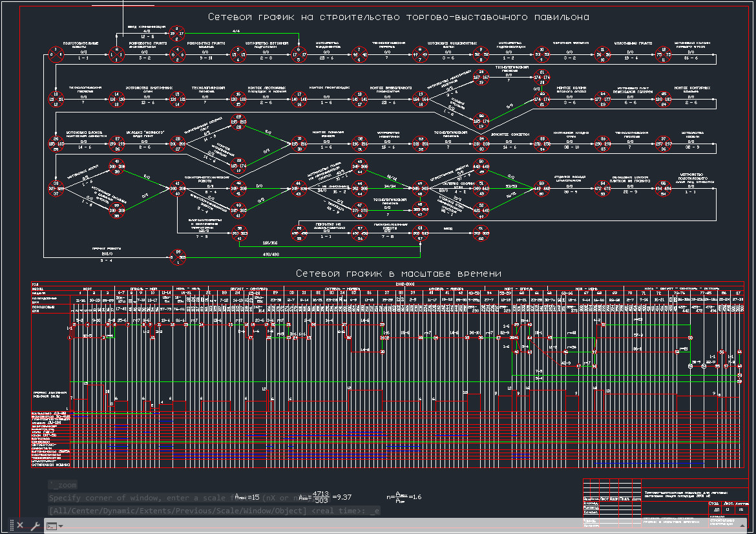Select the 4713/503 = 9.37 formula
Image resolution: width=756 pixels, height=534 pixels.
click(325, 497)
